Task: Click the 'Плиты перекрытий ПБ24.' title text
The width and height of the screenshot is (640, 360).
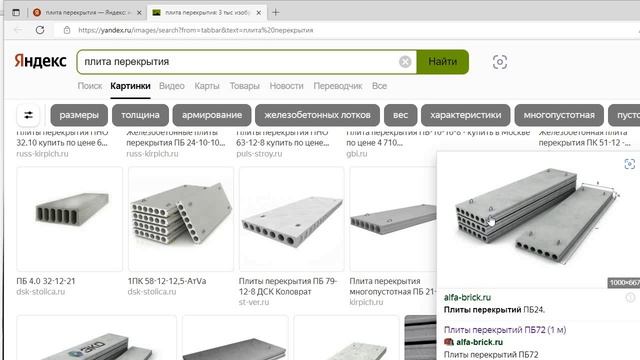Action: tap(494, 310)
